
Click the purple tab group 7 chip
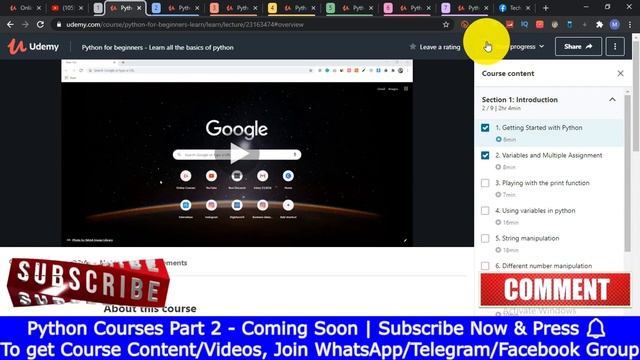click(x=446, y=8)
